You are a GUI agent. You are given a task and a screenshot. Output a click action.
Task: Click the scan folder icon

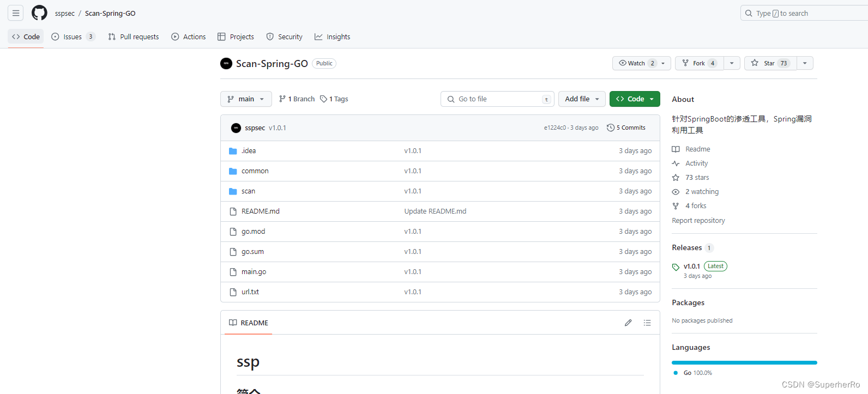233,191
